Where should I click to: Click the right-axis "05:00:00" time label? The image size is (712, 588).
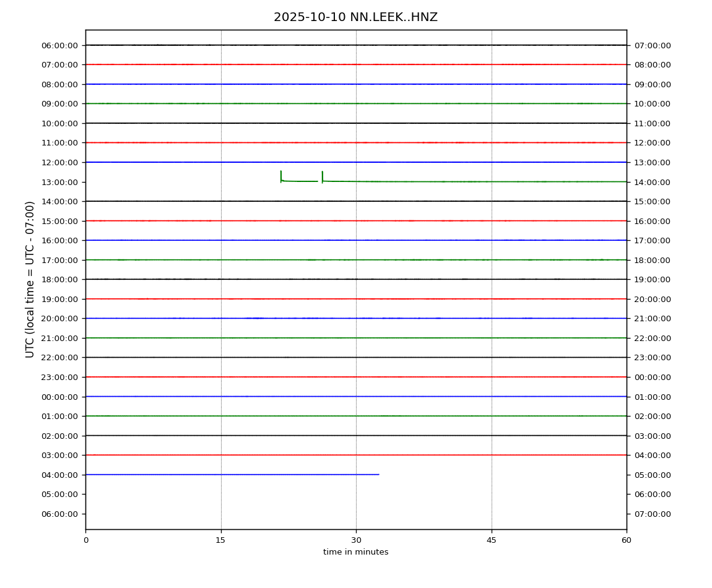[653, 475]
